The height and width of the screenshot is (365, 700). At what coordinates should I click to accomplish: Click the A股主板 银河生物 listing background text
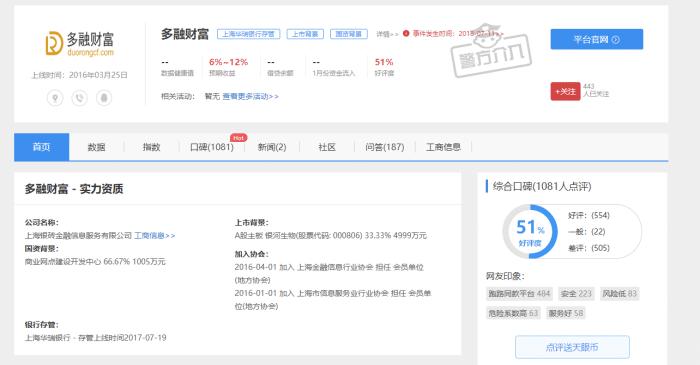tap(331, 236)
